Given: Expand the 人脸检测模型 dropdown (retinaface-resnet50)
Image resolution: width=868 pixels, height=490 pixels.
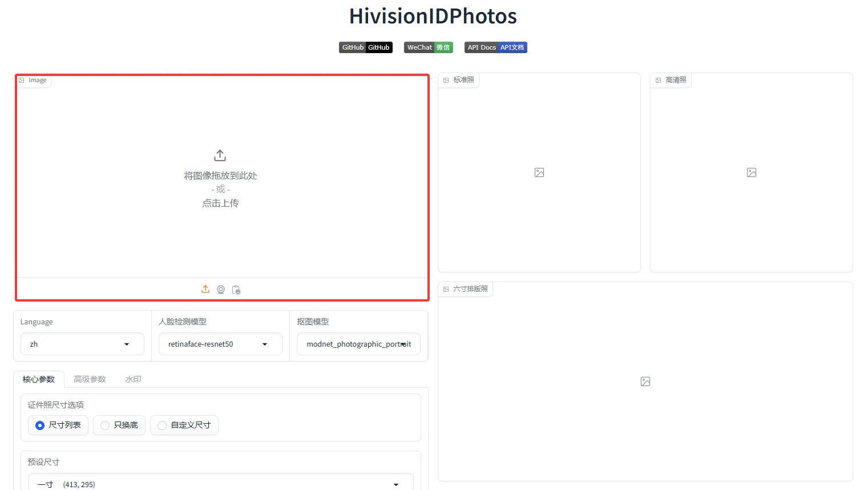Looking at the screenshot, I should [220, 344].
